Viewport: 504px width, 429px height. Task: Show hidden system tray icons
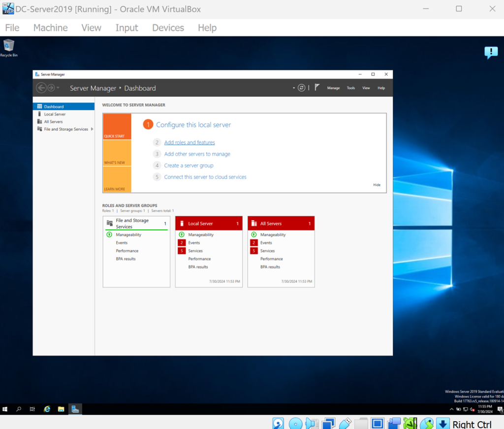pyautogui.click(x=452, y=409)
